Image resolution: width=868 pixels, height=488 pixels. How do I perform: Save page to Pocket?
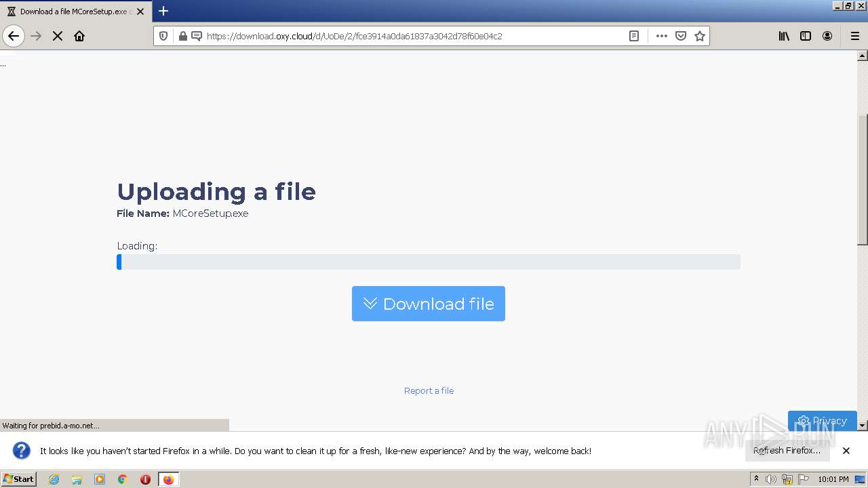pos(681,36)
